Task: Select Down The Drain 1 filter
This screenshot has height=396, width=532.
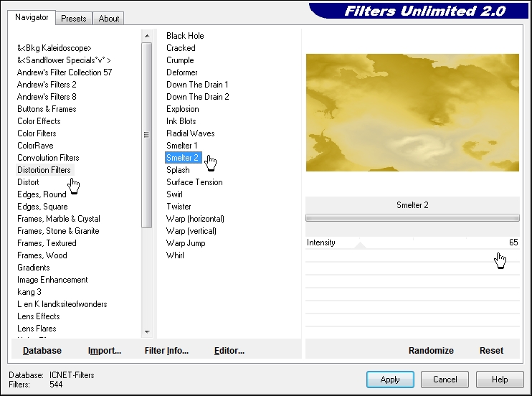Action: click(197, 85)
